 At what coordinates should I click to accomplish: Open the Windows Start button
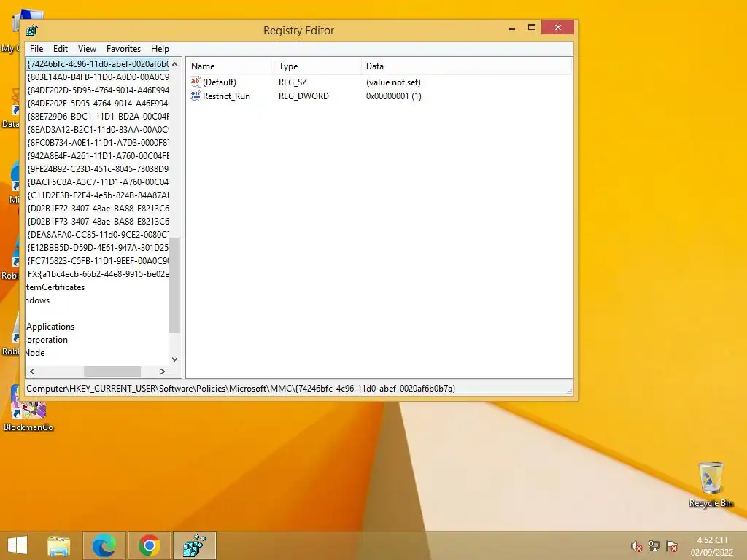[18, 545]
